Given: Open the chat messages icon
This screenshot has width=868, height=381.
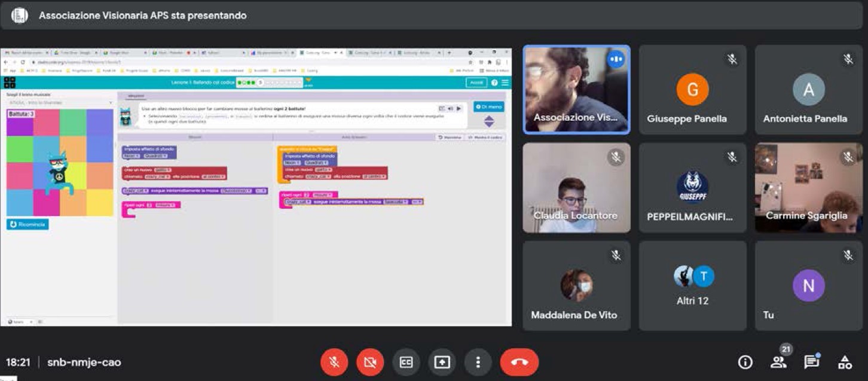Looking at the screenshot, I should (811, 362).
